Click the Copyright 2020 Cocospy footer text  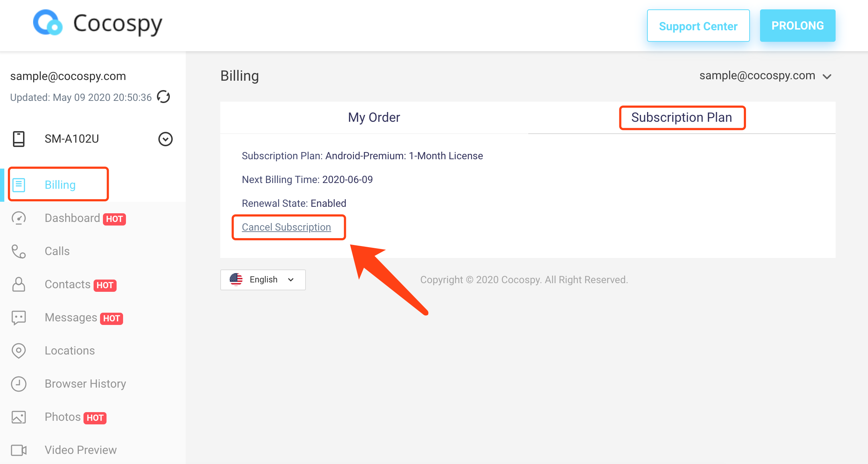[524, 280]
